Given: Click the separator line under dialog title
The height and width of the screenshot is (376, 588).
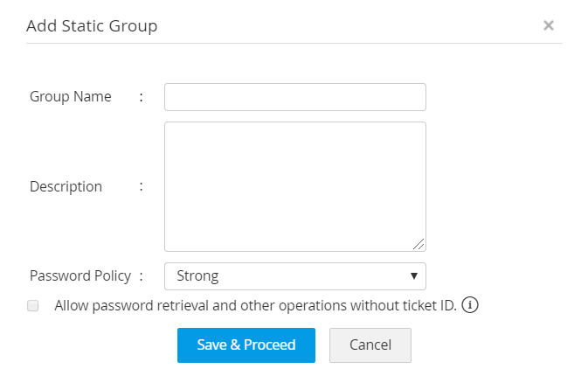Looking at the screenshot, I should [294, 43].
